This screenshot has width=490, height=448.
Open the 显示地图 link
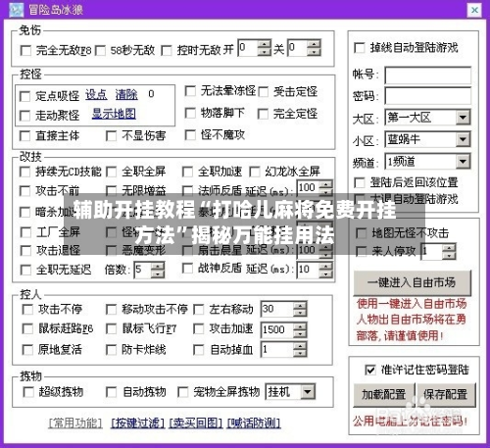pos(114,114)
